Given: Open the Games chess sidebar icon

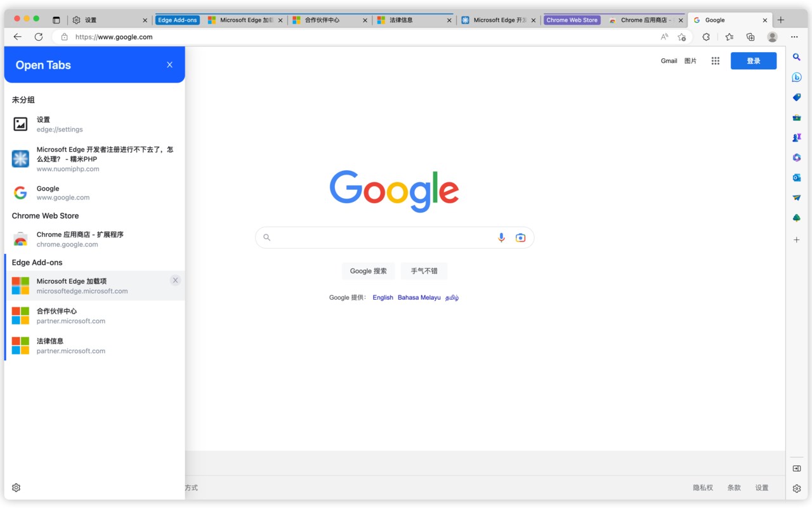Looking at the screenshot, I should pyautogui.click(x=797, y=137).
